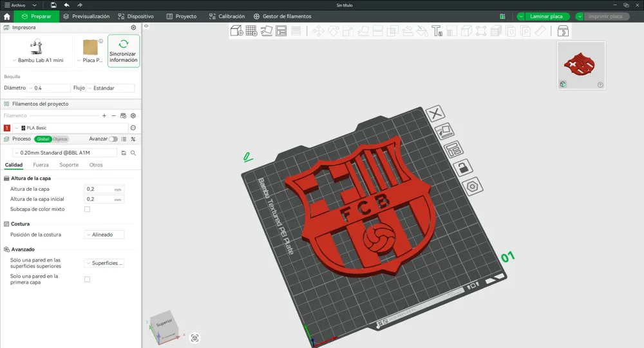
Task: Click the X remove plate icon
Action: [x=435, y=113]
